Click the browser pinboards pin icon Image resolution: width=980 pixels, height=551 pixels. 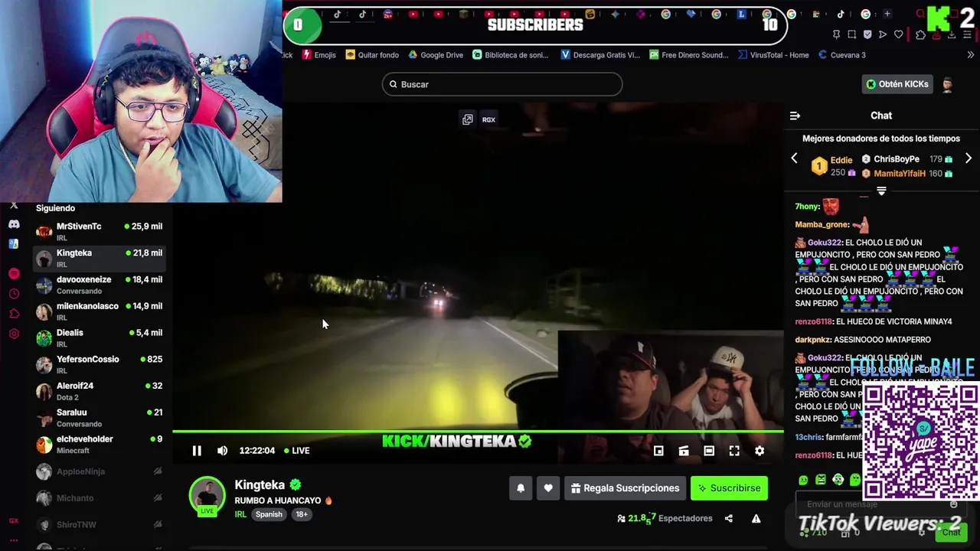[x=836, y=34]
